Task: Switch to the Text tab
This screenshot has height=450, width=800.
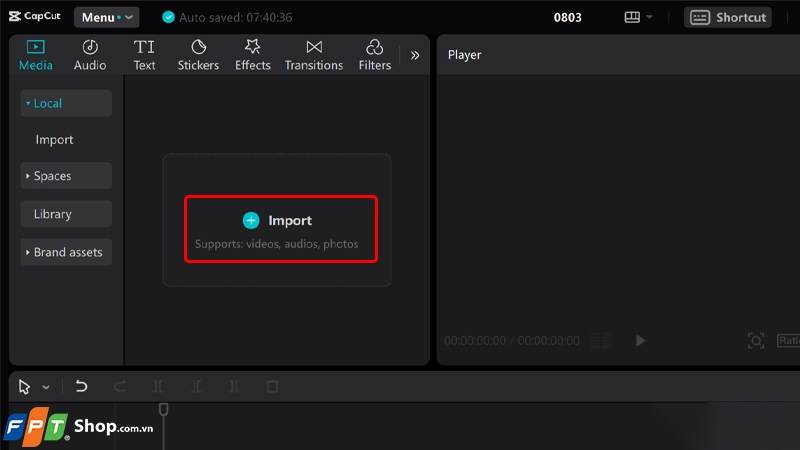Action: pos(144,55)
